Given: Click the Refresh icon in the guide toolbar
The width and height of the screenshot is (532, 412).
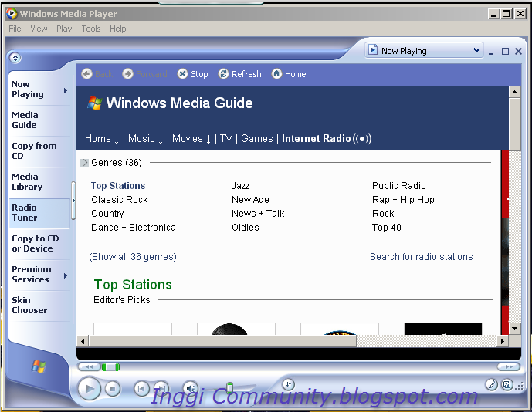Looking at the screenshot, I should 223,73.
